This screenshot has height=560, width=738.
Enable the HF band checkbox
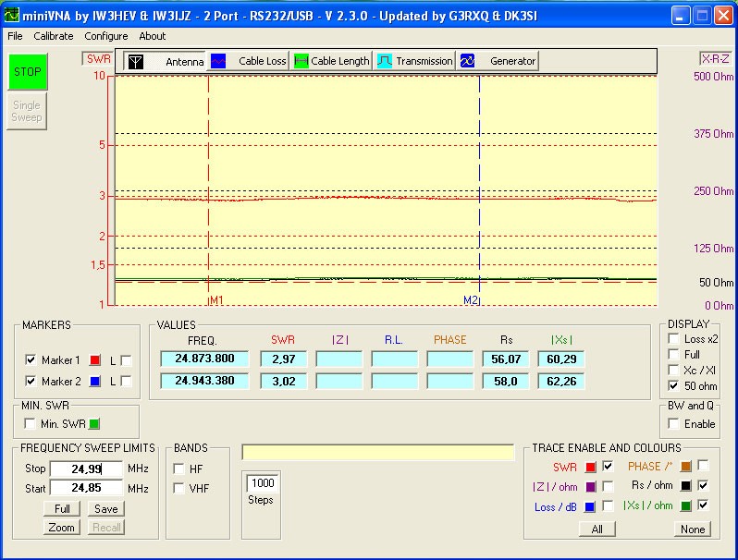point(178,469)
